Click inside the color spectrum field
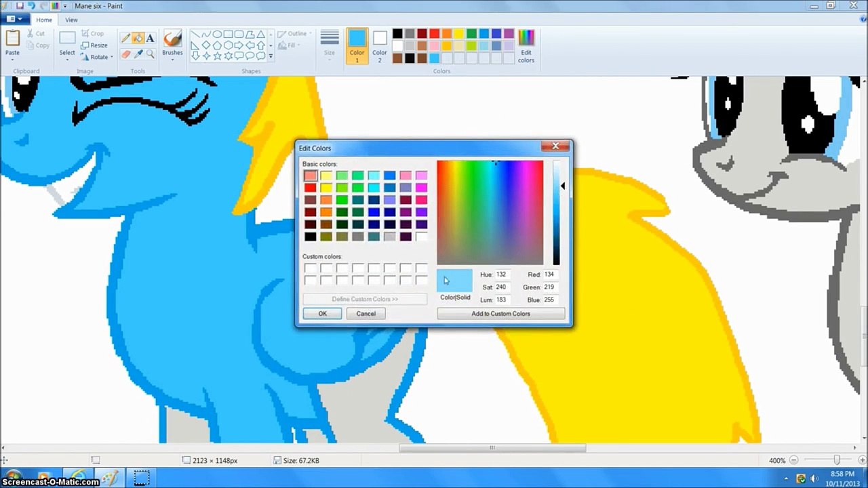 tap(490, 212)
